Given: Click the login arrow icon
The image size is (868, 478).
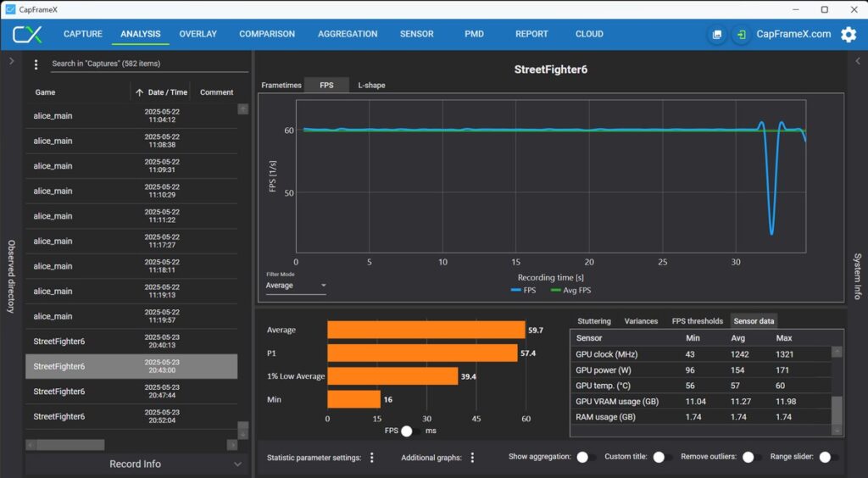Looking at the screenshot, I should pyautogui.click(x=741, y=34).
